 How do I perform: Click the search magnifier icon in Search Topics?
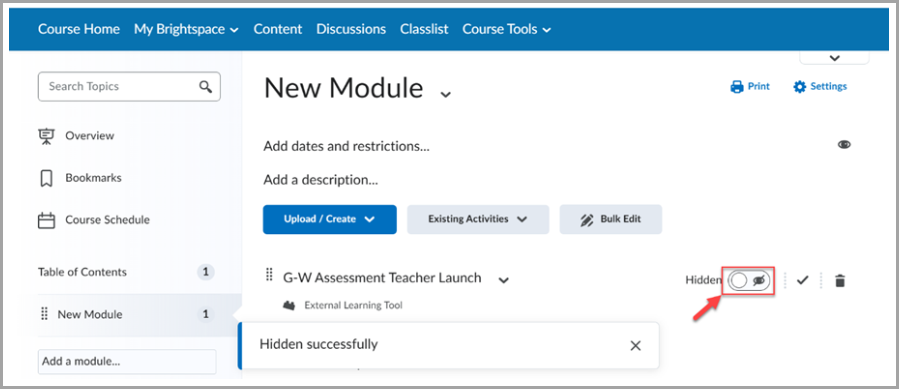click(205, 87)
